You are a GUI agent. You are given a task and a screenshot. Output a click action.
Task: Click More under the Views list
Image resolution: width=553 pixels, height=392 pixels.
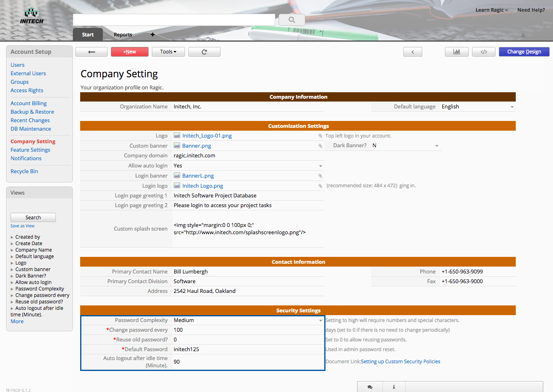pos(17,321)
